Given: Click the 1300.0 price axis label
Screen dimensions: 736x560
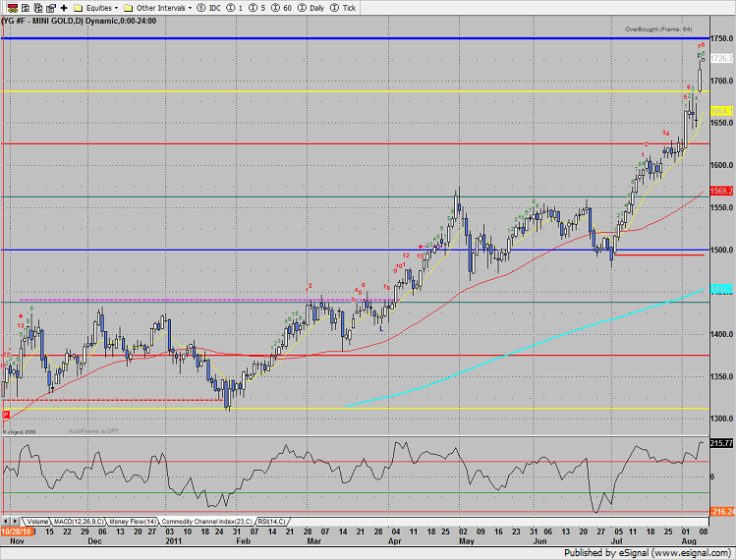Looking at the screenshot, I should tap(722, 419).
